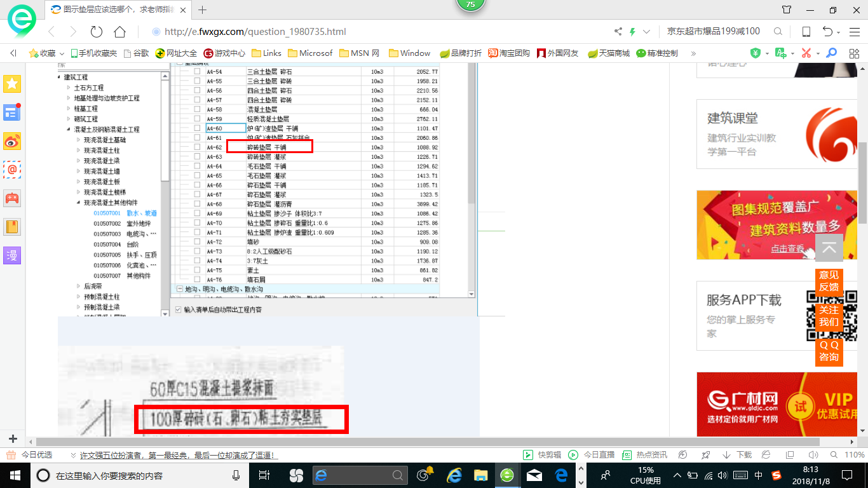The height and width of the screenshot is (488, 868).
Task: Tick the checkbox for row A4-58
Action: click(x=197, y=109)
